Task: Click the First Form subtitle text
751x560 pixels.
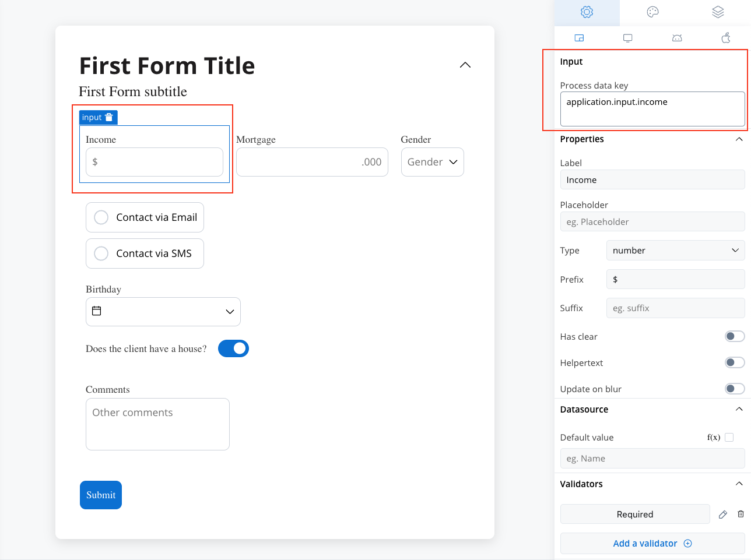Action: click(x=133, y=91)
